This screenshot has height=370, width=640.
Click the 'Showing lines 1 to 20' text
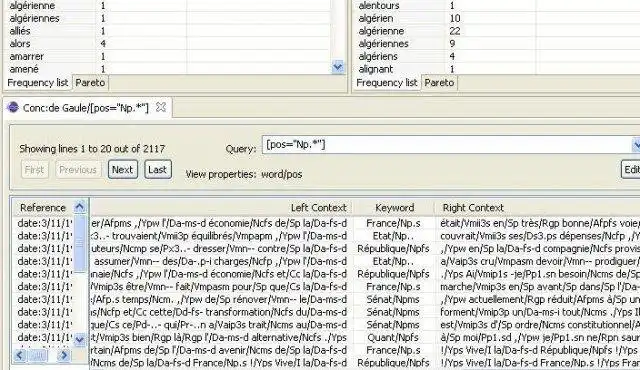[x=92, y=149]
